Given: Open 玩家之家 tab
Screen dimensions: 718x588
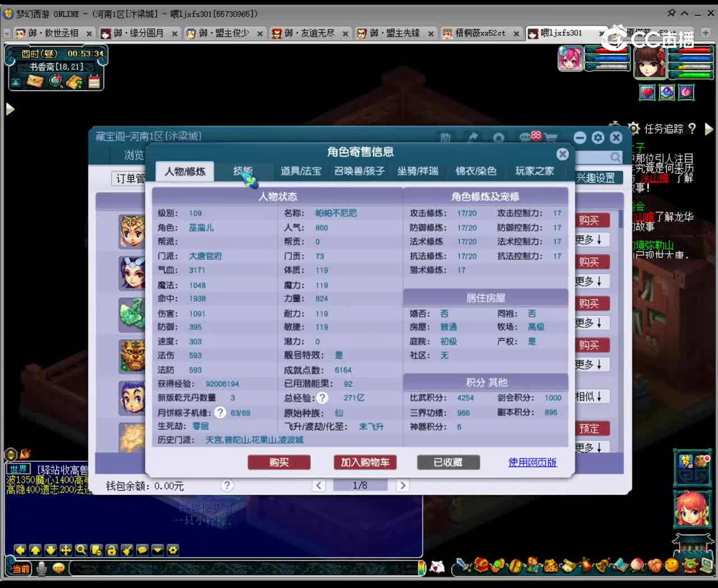Looking at the screenshot, I should pyautogui.click(x=535, y=171).
